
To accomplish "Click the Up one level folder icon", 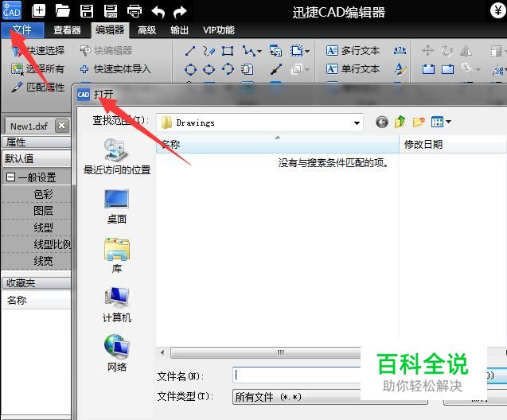I will click(x=400, y=122).
